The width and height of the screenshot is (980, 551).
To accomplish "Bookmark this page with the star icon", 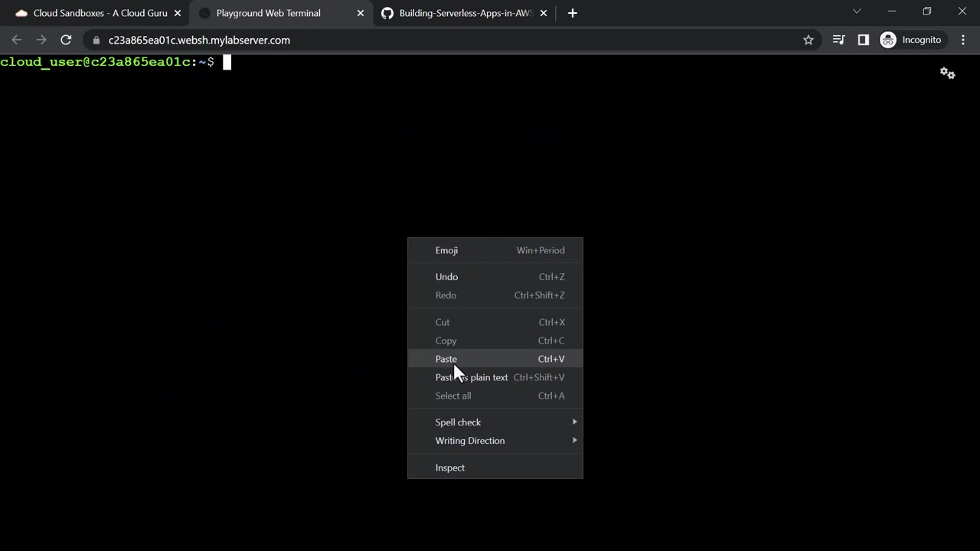I will (x=808, y=40).
